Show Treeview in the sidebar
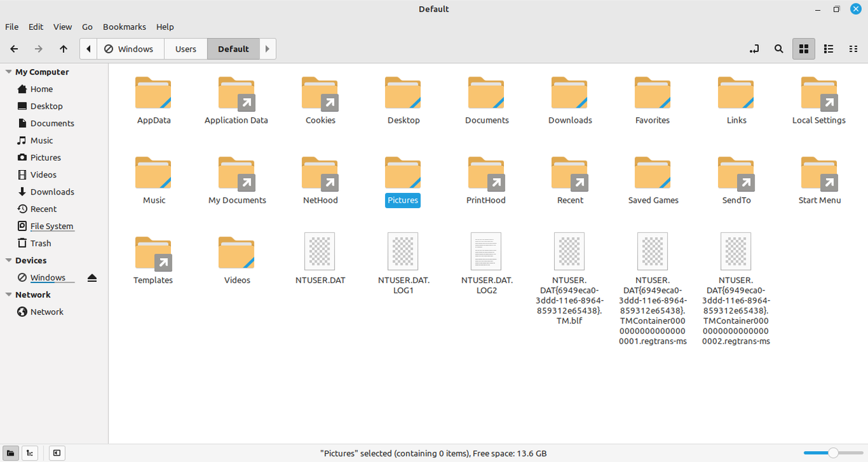This screenshot has height=462, width=868. (30, 453)
